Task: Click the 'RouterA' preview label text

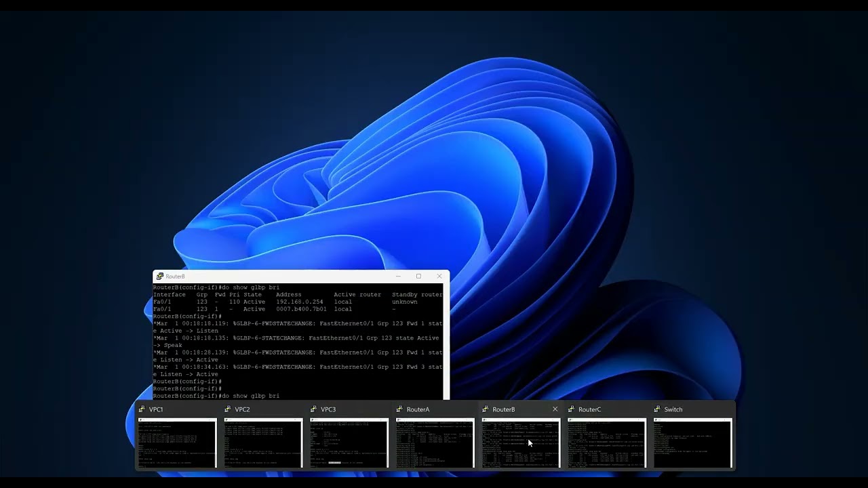Action: [418, 409]
